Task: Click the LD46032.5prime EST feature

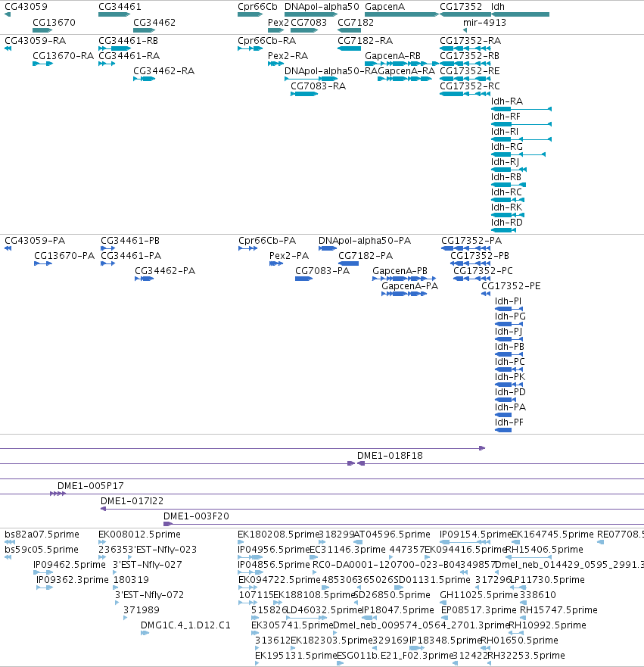Action: (306, 618)
